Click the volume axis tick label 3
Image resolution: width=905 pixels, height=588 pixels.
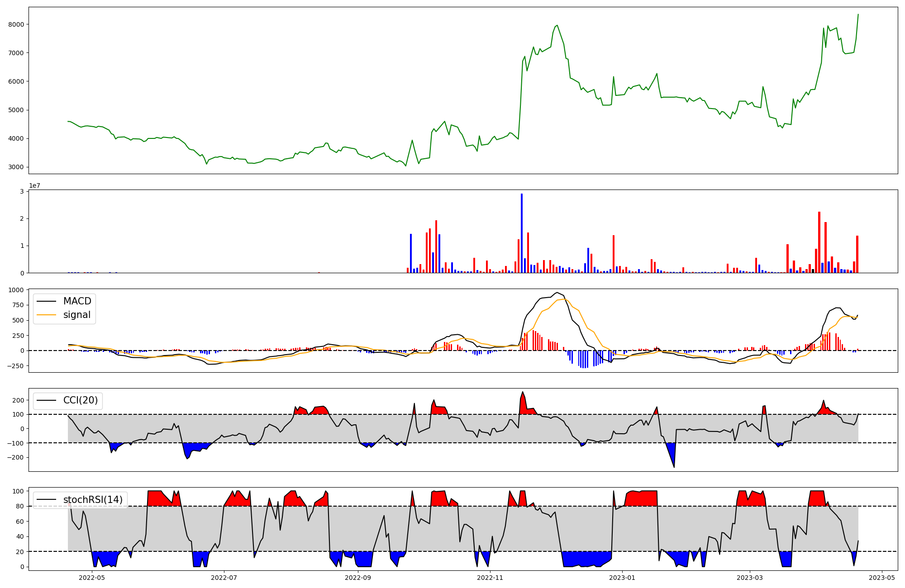pos(22,191)
